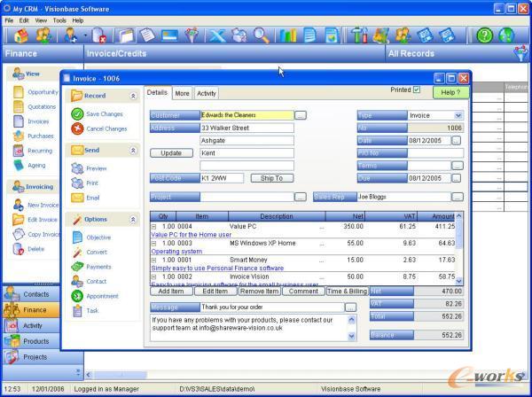Click the Save Changes icon

pyautogui.click(x=77, y=113)
